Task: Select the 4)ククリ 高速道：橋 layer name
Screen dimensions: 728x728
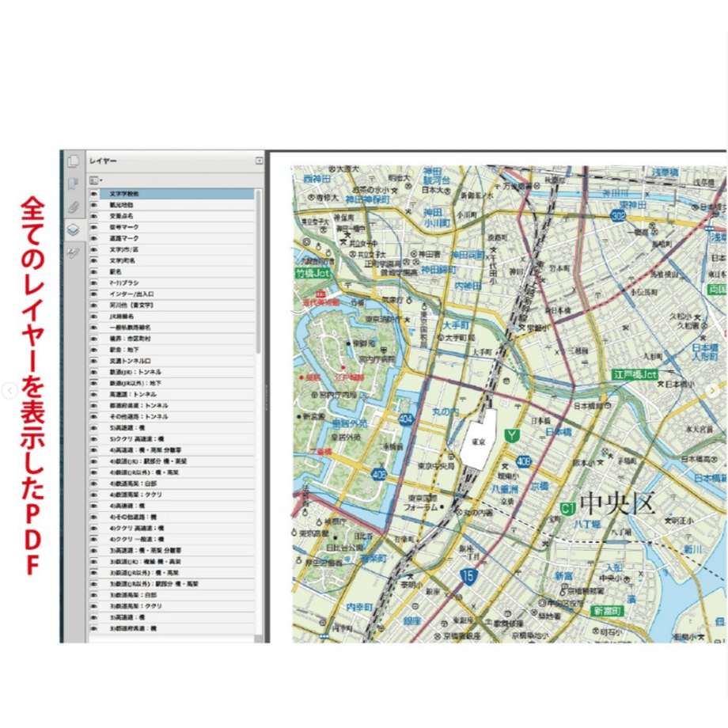Action: (136, 528)
